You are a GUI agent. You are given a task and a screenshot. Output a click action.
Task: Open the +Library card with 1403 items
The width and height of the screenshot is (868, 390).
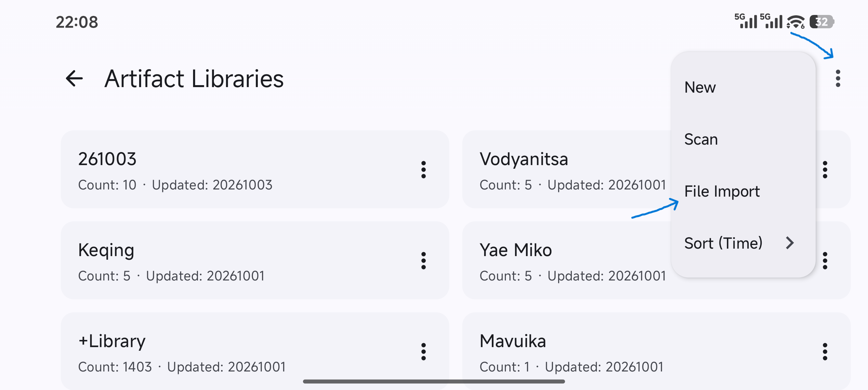[255, 351]
